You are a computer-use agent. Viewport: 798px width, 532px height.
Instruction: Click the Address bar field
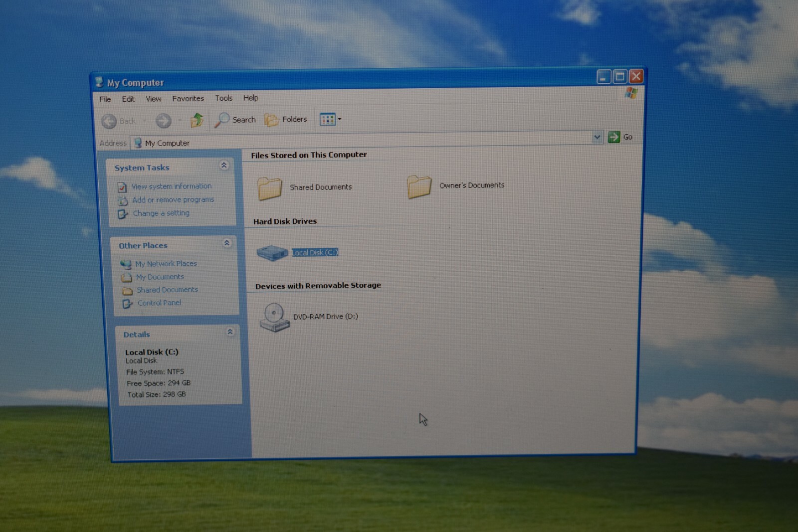pyautogui.click(x=367, y=140)
